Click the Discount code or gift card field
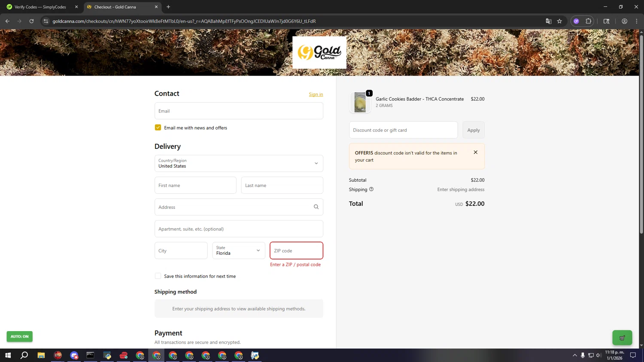The height and width of the screenshot is (362, 644). pyautogui.click(x=403, y=130)
